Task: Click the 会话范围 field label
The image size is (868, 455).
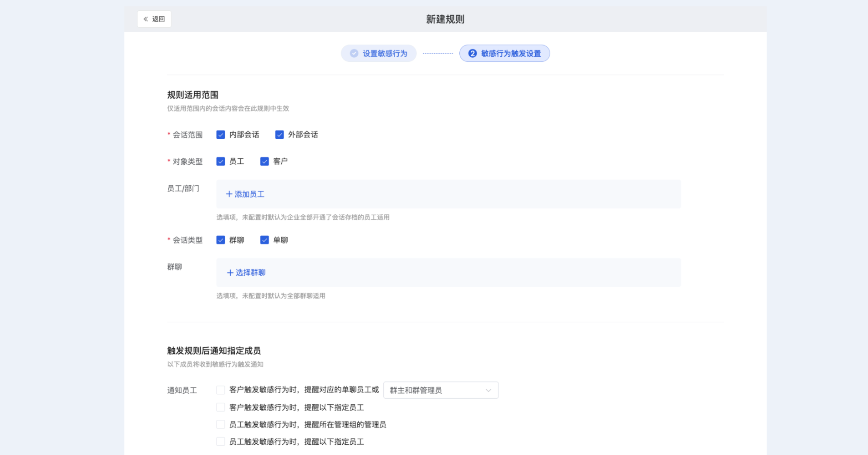Action: point(188,135)
